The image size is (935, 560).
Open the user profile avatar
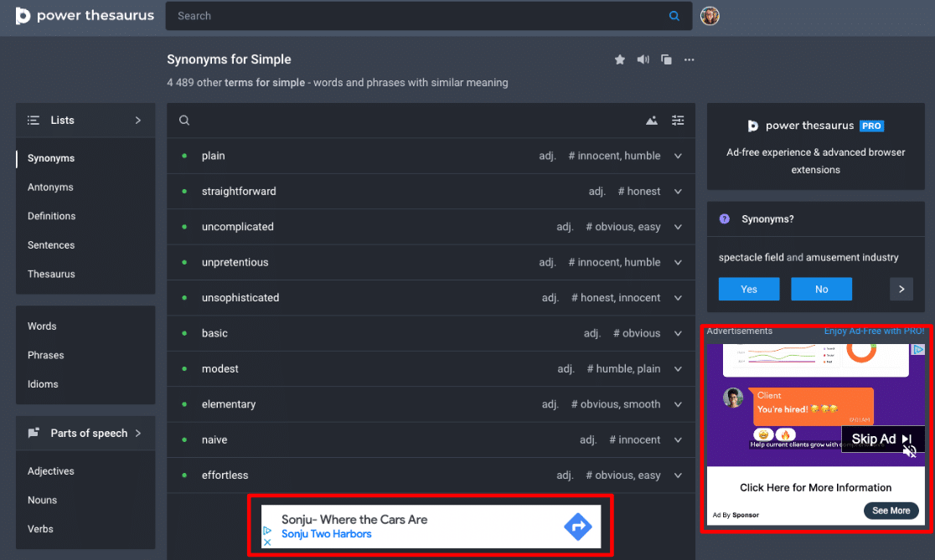(710, 16)
